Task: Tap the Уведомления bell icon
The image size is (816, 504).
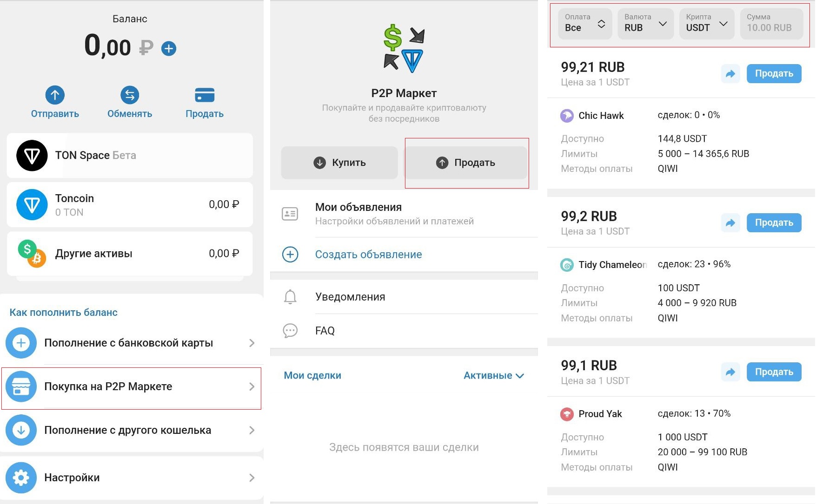Action: click(x=290, y=296)
